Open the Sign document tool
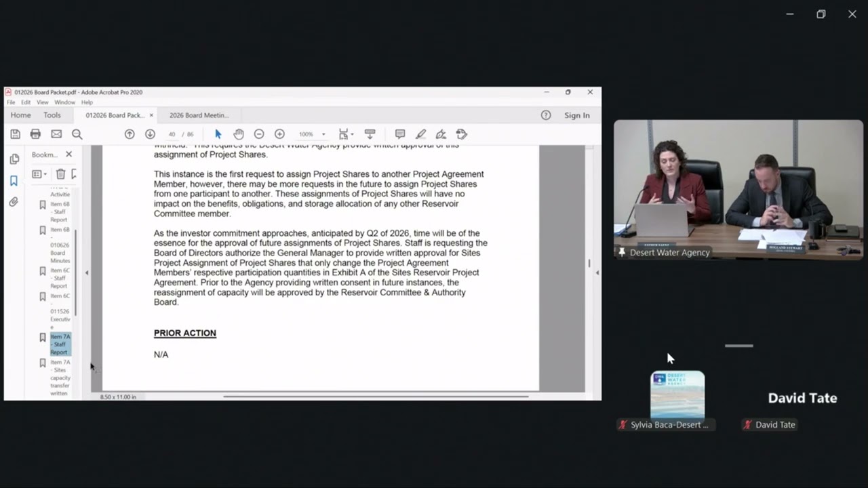Screen dimensions: 868x488 pyautogui.click(x=441, y=134)
